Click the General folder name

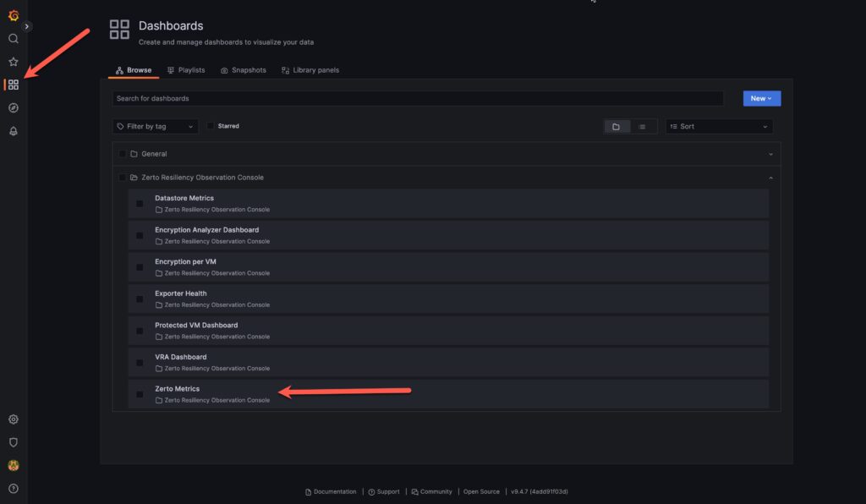pos(154,154)
